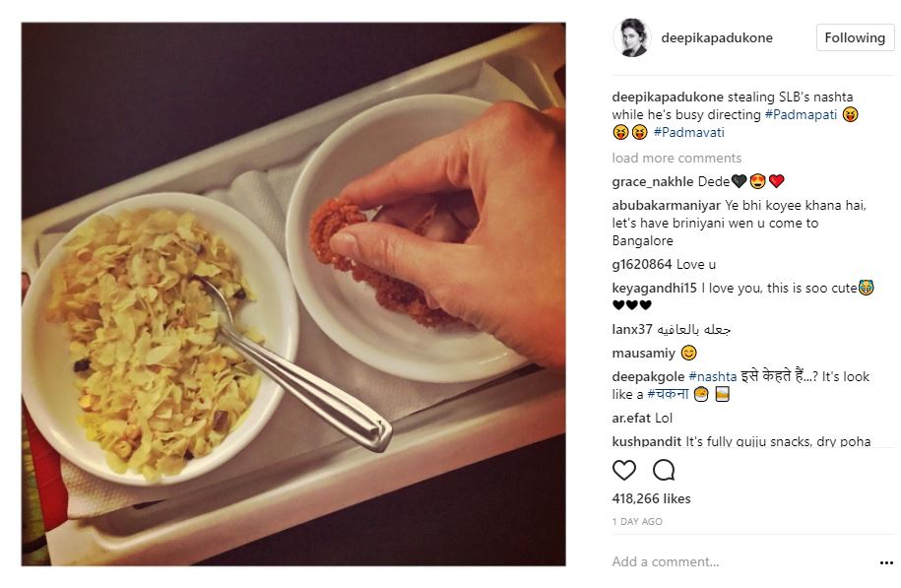Toggle the Following button
This screenshot has height=588, width=901.
tap(855, 37)
